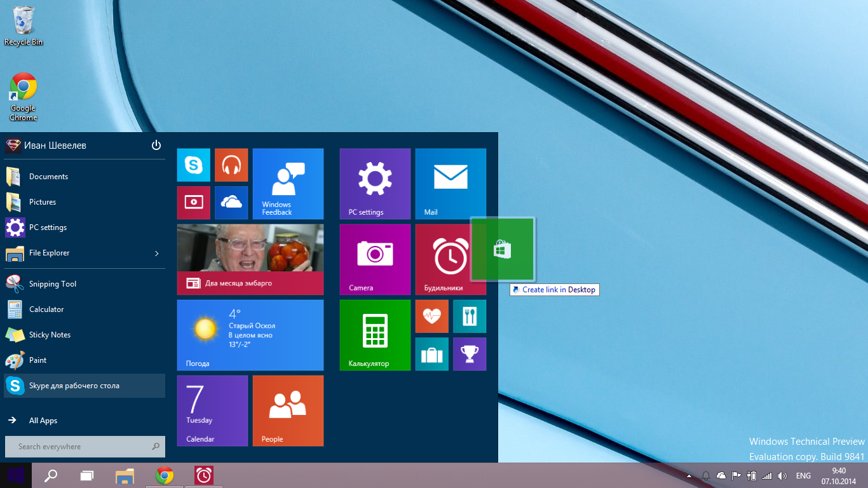This screenshot has height=488, width=868.
Task: Open the People tile
Action: [288, 410]
